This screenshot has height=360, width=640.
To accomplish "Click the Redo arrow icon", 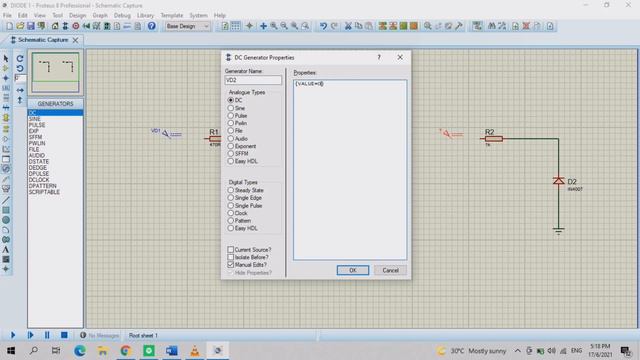I will [x=334, y=26].
